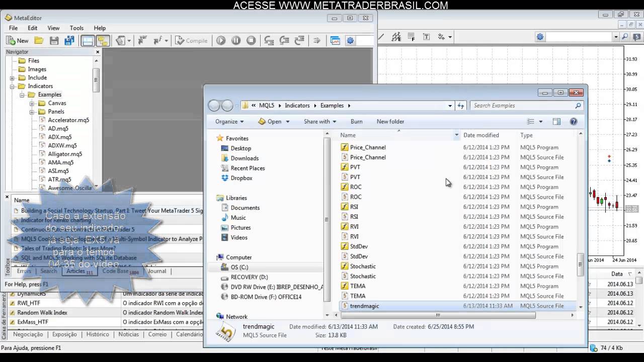
Task: Open the Notícias tab in MetaTrader terminal
Action: coord(128,334)
